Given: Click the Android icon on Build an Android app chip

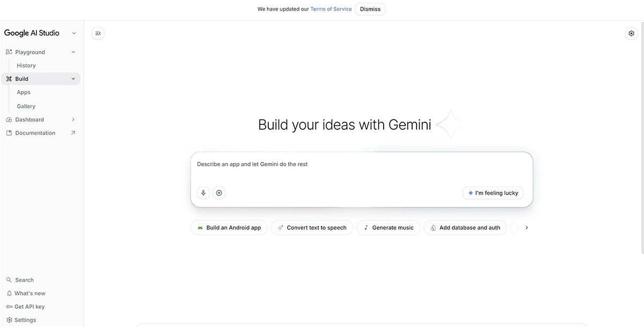Looking at the screenshot, I should pyautogui.click(x=200, y=228).
